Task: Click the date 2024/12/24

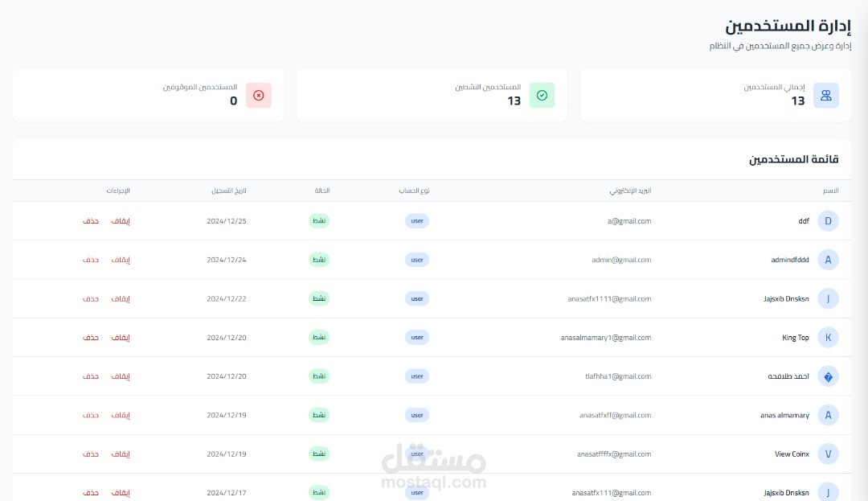Action: coord(227,260)
